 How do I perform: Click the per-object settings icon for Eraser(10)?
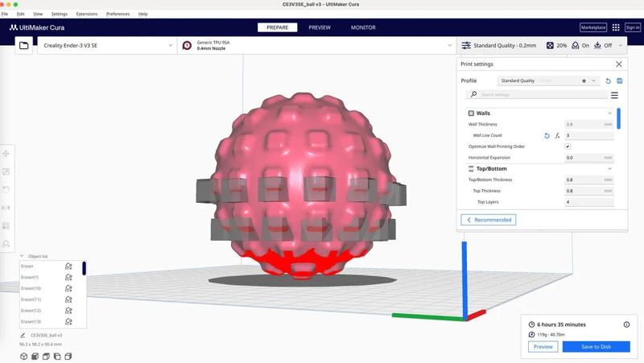68,288
